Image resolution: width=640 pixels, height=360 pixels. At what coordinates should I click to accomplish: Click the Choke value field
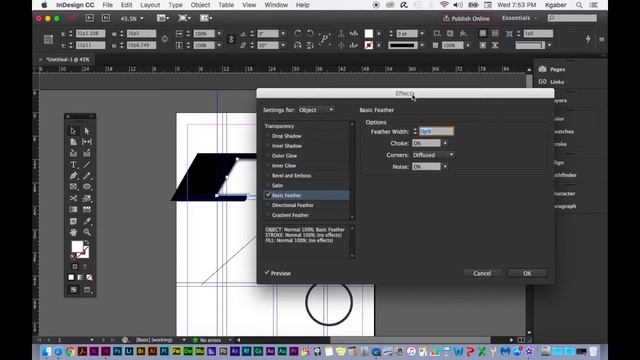(427, 143)
